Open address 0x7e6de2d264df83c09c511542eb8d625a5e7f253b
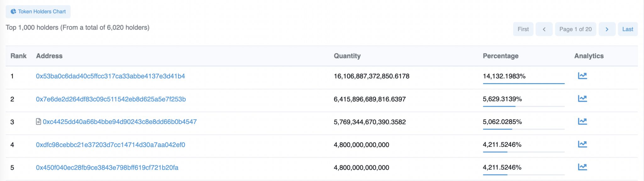Screen dimensions: 644x181 [x=111, y=99]
